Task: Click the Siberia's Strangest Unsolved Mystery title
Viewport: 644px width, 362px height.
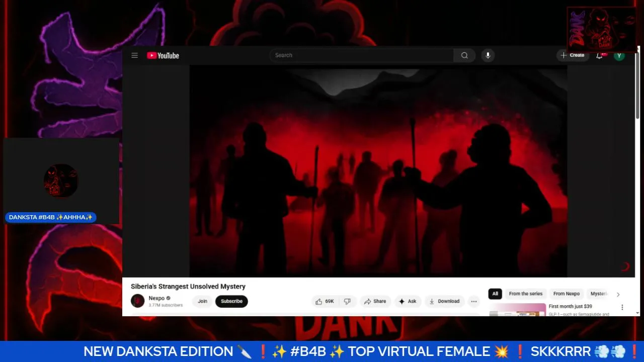Action: coord(188,287)
